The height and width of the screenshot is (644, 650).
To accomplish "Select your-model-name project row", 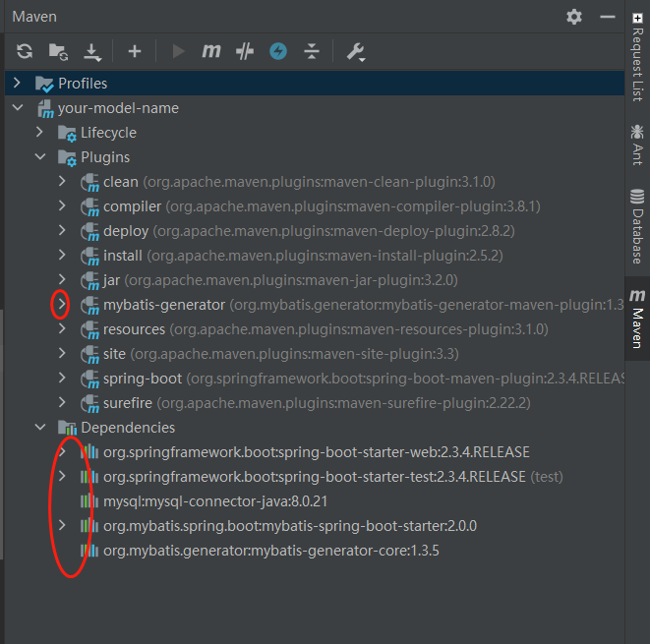I will (x=315, y=108).
